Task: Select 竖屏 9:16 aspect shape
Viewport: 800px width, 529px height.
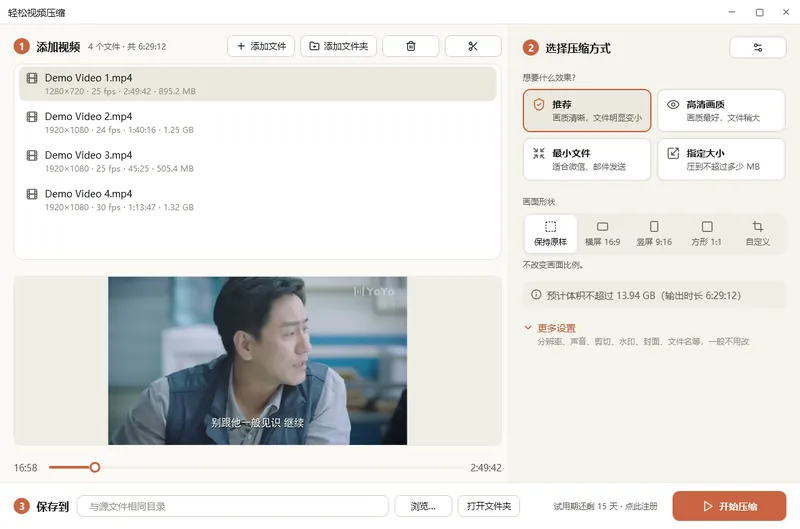Action: 654,234
